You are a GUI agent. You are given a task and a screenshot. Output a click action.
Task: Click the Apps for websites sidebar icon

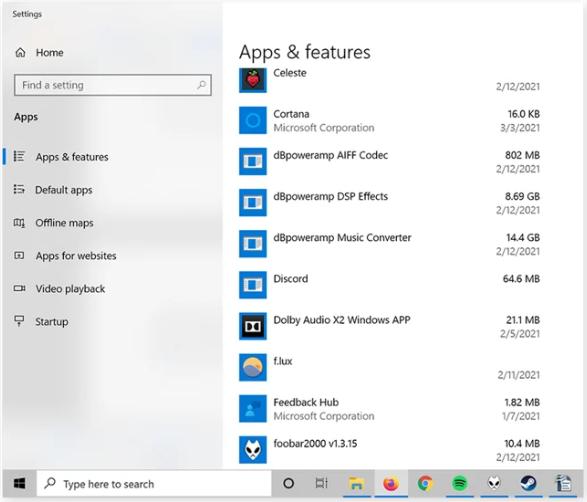pyautogui.click(x=19, y=256)
